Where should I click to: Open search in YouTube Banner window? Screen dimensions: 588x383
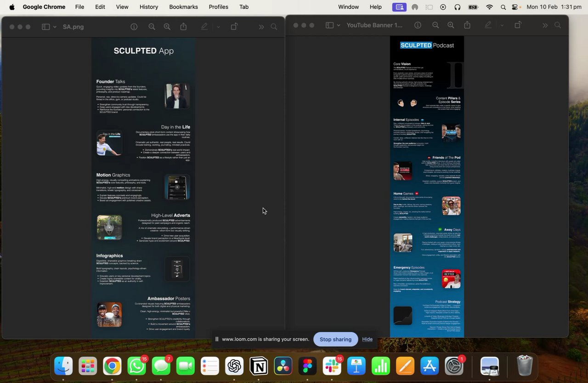(x=558, y=25)
